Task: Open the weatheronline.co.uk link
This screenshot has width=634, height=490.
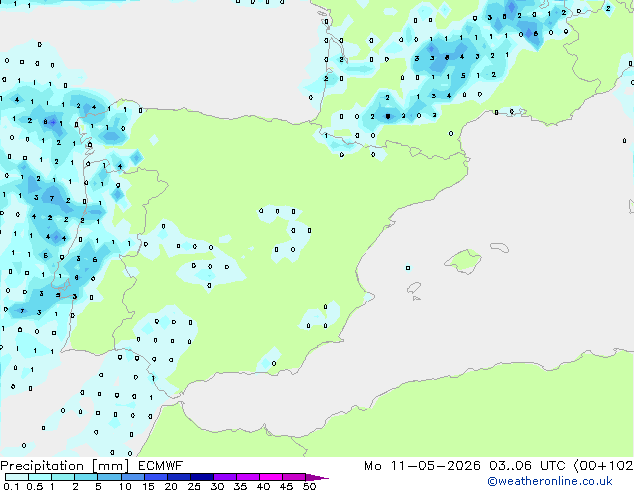Action: [x=550, y=481]
